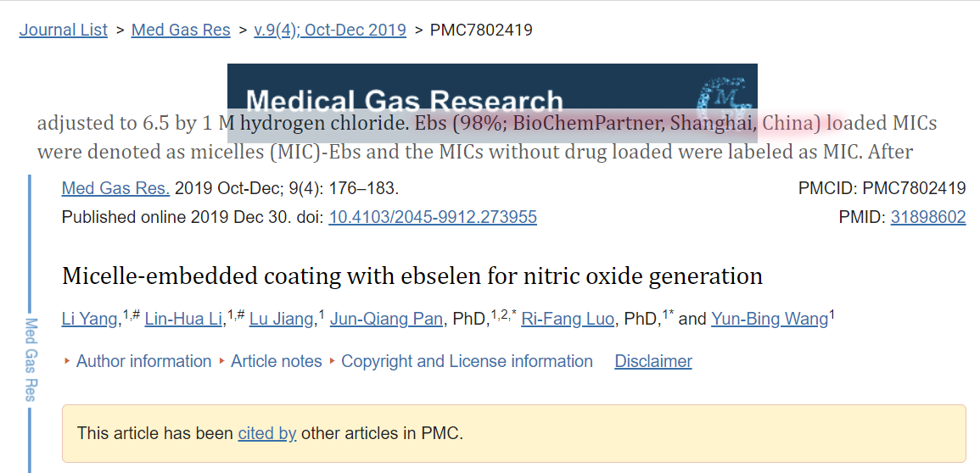
Task: Click the Medical Gas Research logo emblem
Action: (x=724, y=93)
